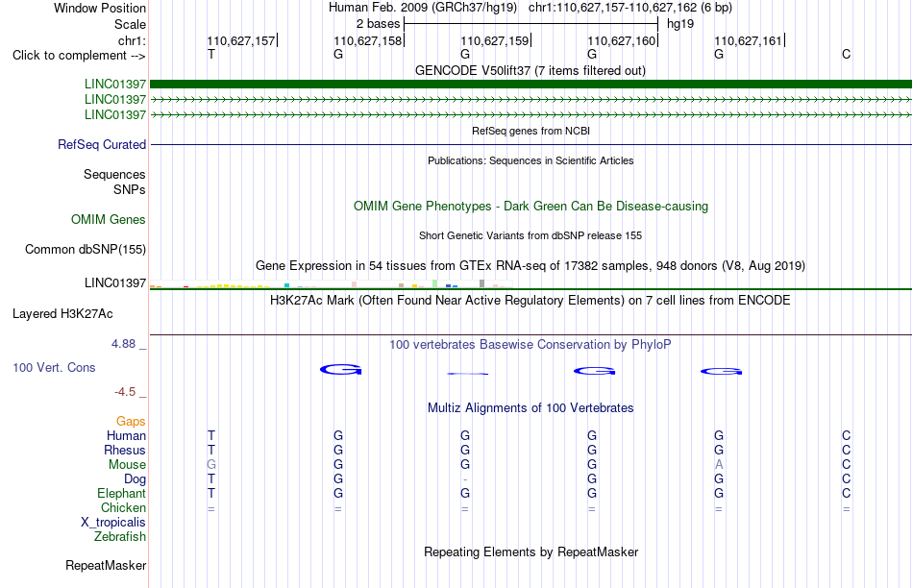Select the X_tropicalis species label
Screen dimensions: 913x588
click(113, 523)
